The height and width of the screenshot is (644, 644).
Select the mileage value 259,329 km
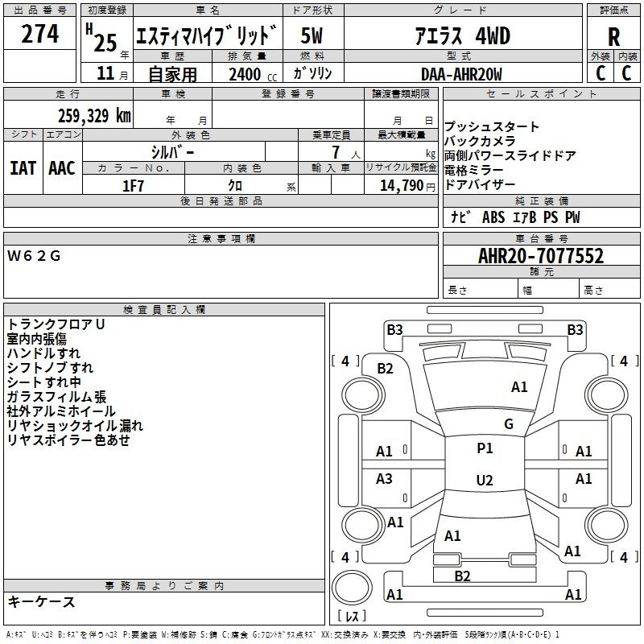tap(93, 115)
